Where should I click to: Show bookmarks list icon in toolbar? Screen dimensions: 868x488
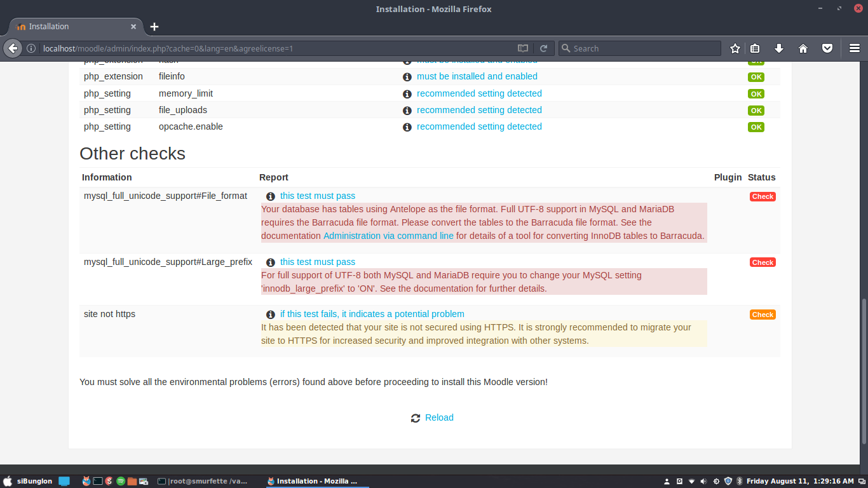(755, 48)
